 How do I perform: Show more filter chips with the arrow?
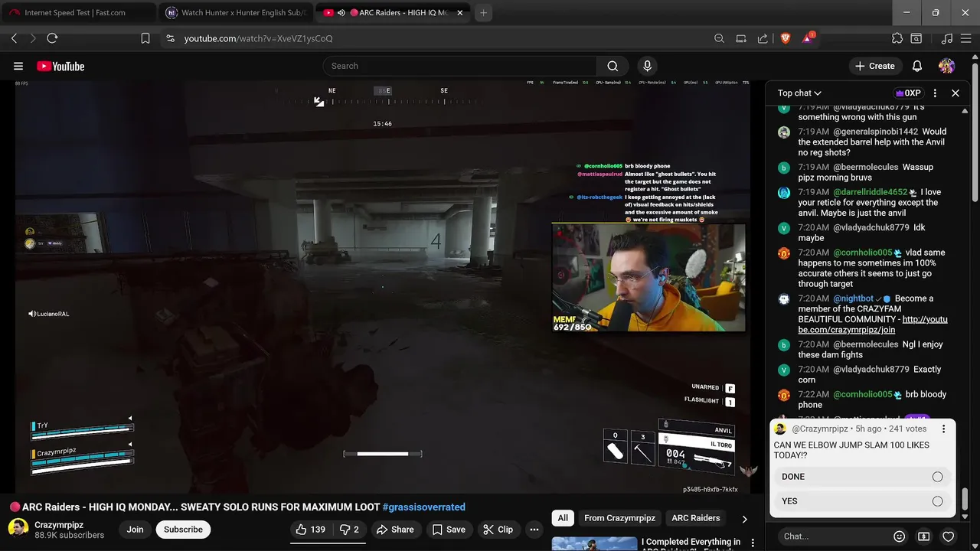tap(744, 519)
